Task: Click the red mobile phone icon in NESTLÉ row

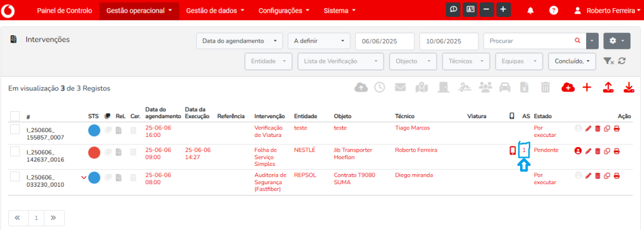Action: (512, 151)
